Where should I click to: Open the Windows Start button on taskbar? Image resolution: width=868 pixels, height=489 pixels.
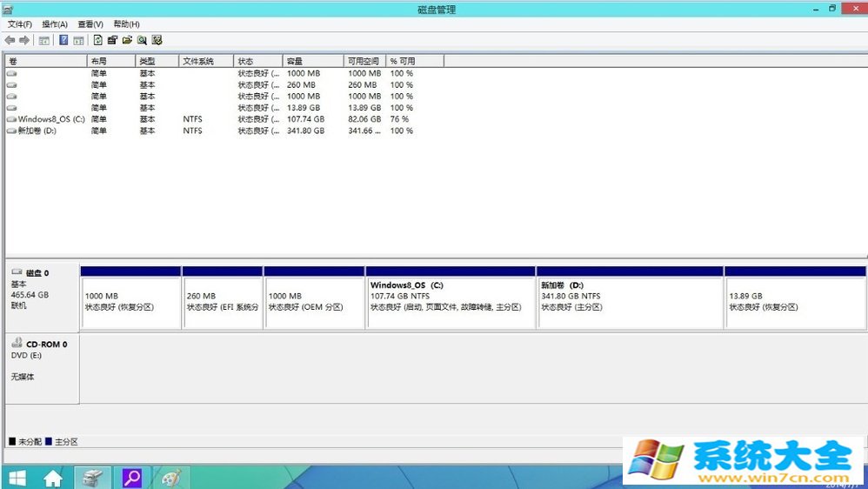click(x=17, y=479)
